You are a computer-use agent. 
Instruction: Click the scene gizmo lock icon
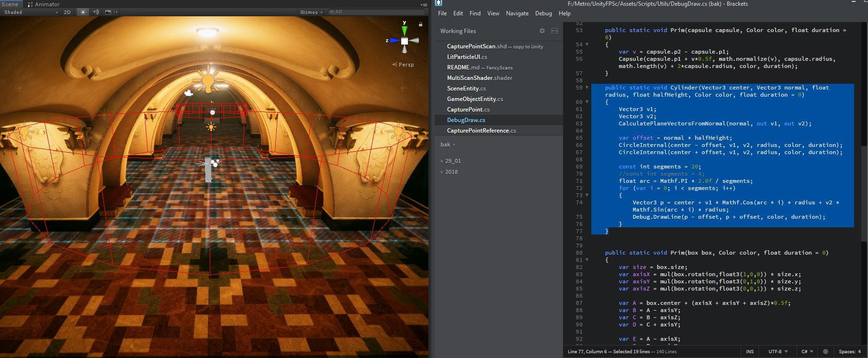click(420, 24)
